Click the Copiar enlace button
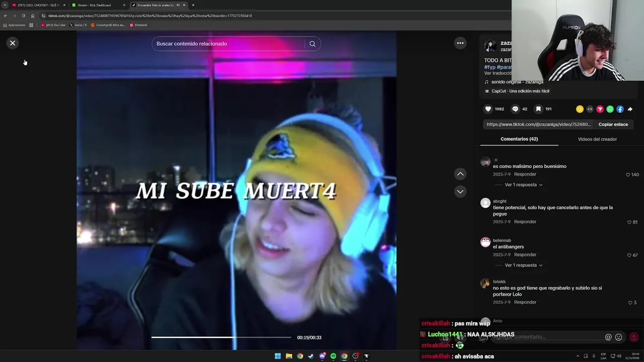This screenshot has width=644, height=362. (x=613, y=124)
